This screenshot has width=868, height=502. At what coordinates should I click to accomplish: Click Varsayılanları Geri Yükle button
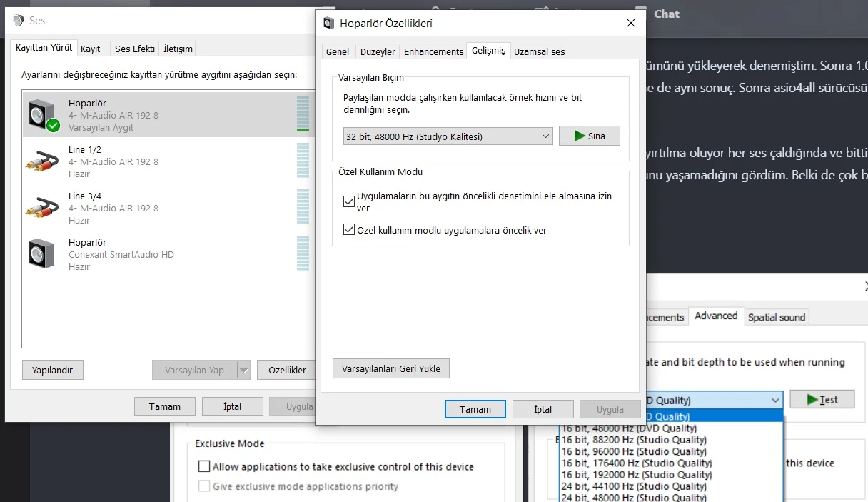tap(390, 368)
